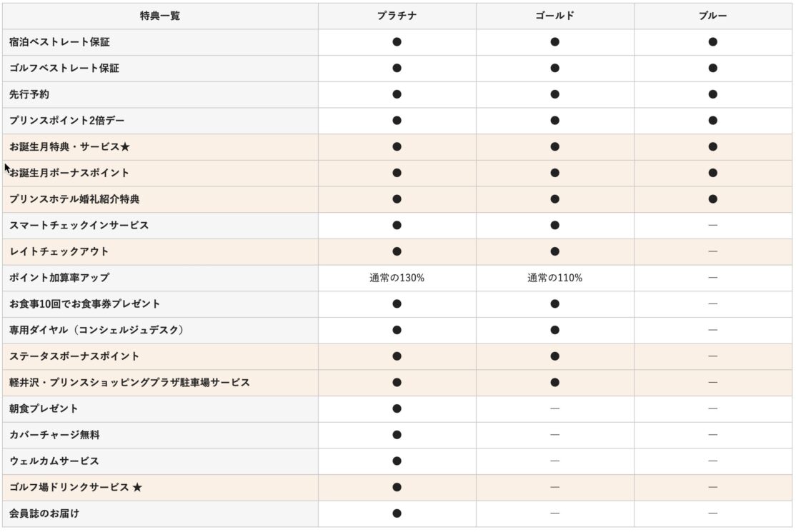Click the ゴールド column header
This screenshot has width=796, height=532.
[554, 16]
